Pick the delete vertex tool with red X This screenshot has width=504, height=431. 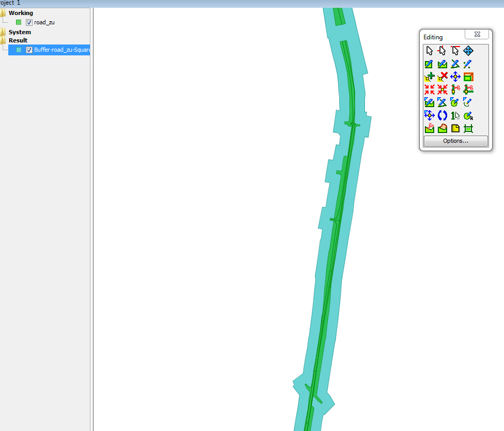pyautogui.click(x=442, y=77)
